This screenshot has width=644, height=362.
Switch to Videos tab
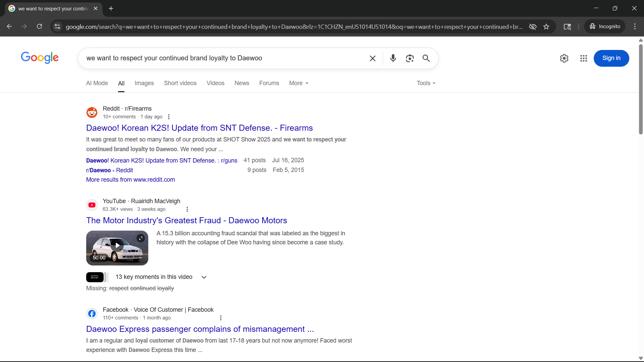(215, 83)
